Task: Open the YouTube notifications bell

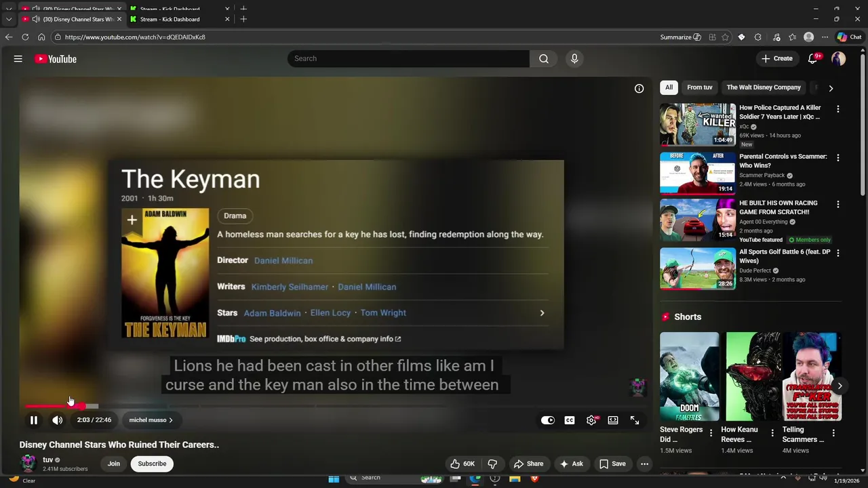Action: [813, 59]
